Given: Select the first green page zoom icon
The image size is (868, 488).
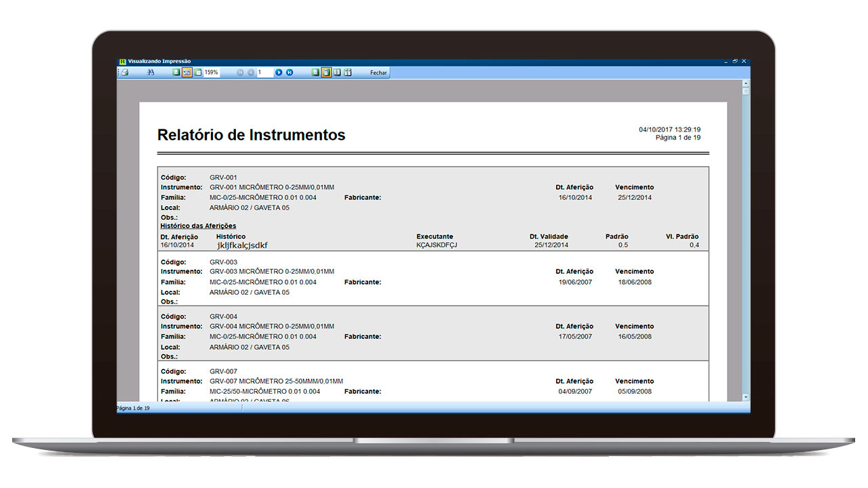Looking at the screenshot, I should point(176,73).
